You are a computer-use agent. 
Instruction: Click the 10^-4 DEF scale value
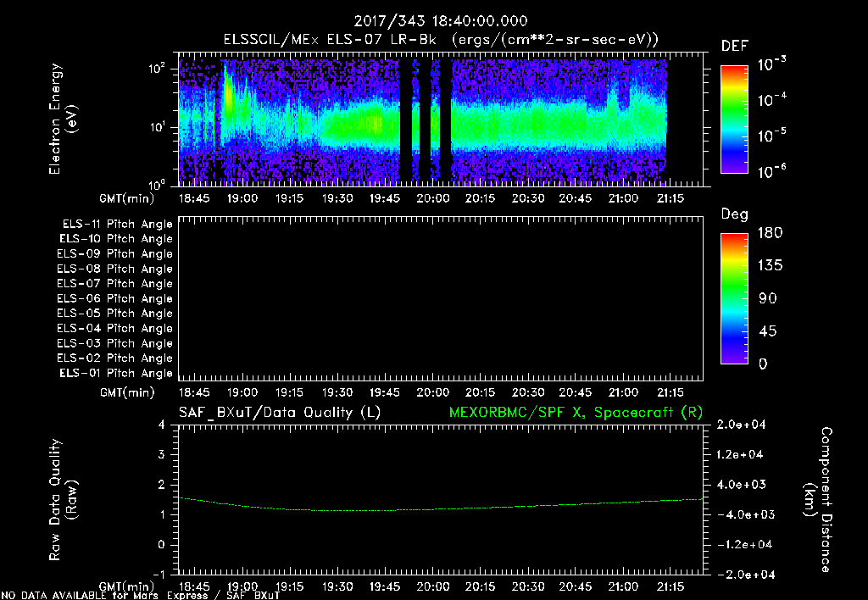tap(771, 100)
